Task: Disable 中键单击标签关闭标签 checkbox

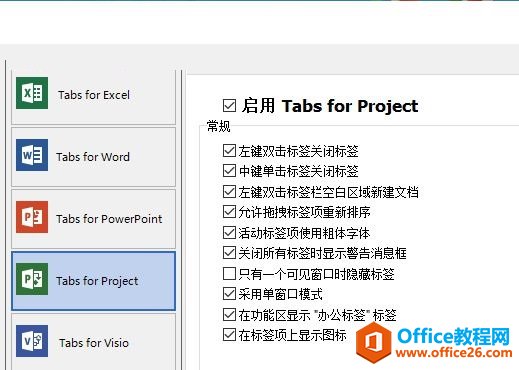Action: pyautogui.click(x=229, y=171)
